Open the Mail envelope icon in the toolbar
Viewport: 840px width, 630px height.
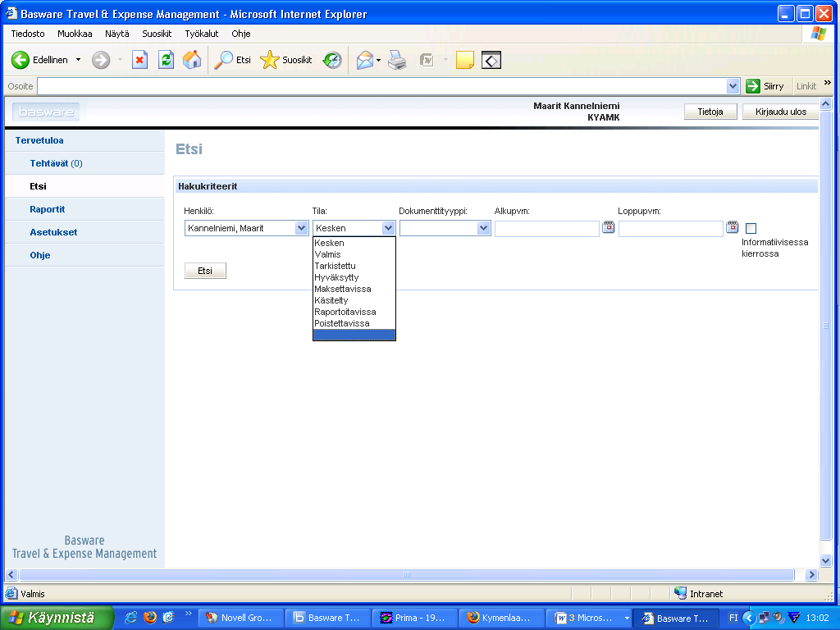tap(365, 60)
